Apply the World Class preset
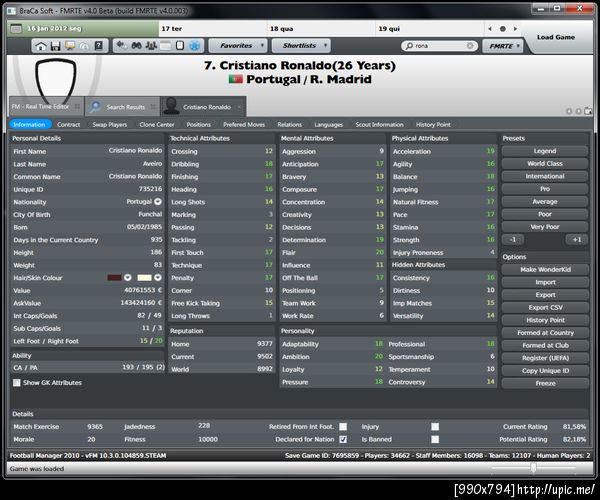This screenshot has width=600, height=500. coord(545,163)
